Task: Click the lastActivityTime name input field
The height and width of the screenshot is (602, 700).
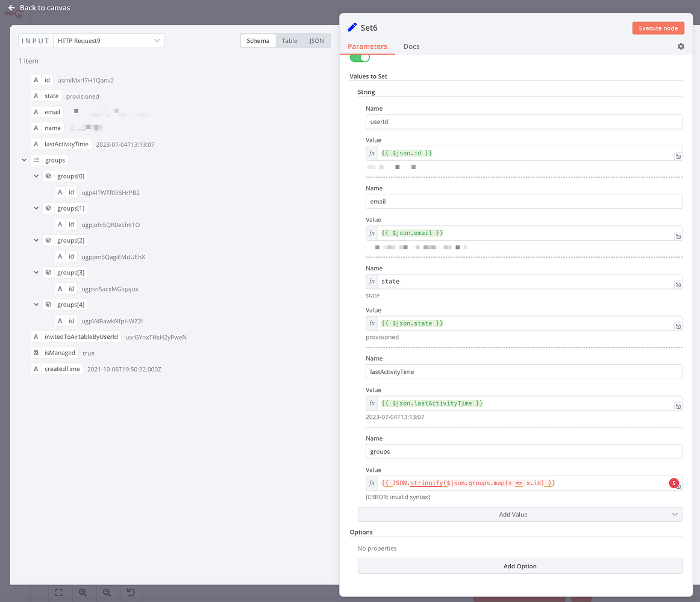Action: (523, 371)
